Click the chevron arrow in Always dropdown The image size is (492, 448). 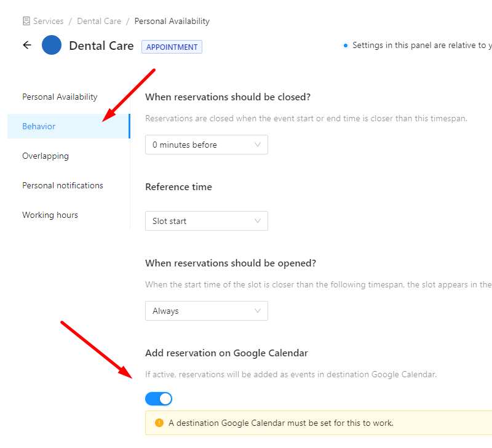pos(258,311)
